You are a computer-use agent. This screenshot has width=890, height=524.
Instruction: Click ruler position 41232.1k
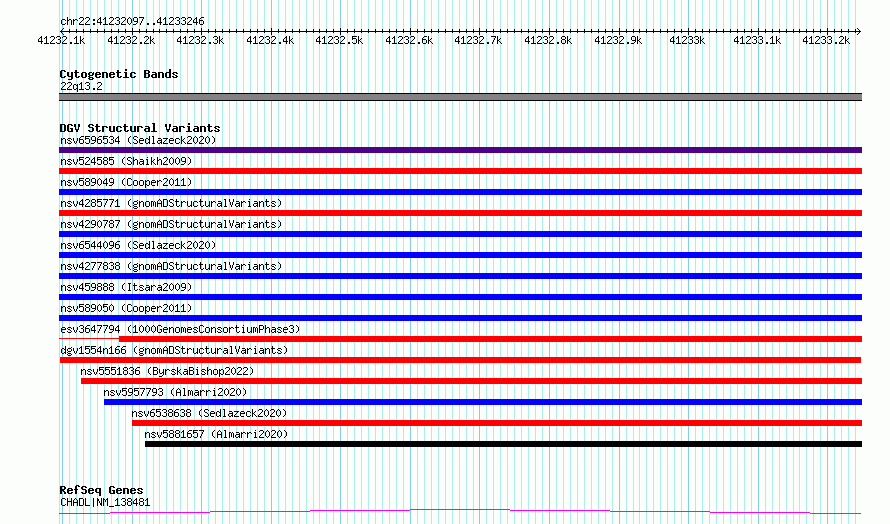click(x=61, y=40)
